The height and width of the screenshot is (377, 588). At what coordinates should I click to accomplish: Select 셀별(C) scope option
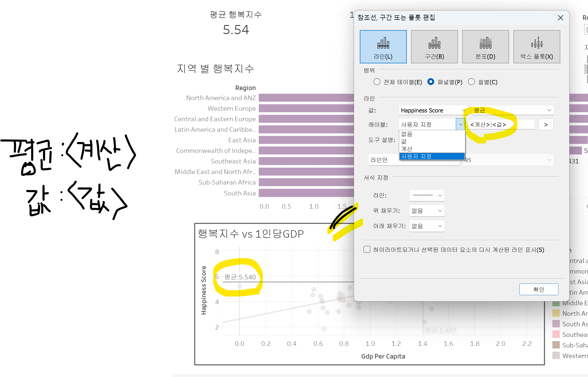tap(471, 82)
